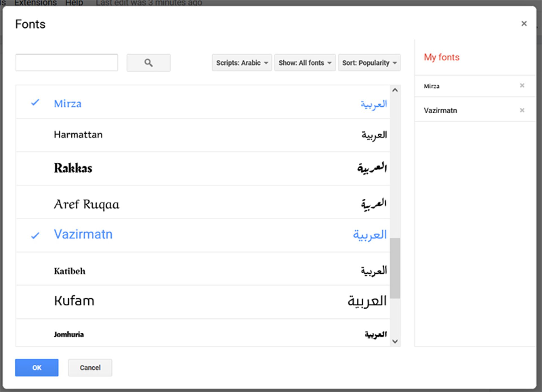Close the Fonts dialog with X
Screen dimensions: 542x392
point(524,24)
